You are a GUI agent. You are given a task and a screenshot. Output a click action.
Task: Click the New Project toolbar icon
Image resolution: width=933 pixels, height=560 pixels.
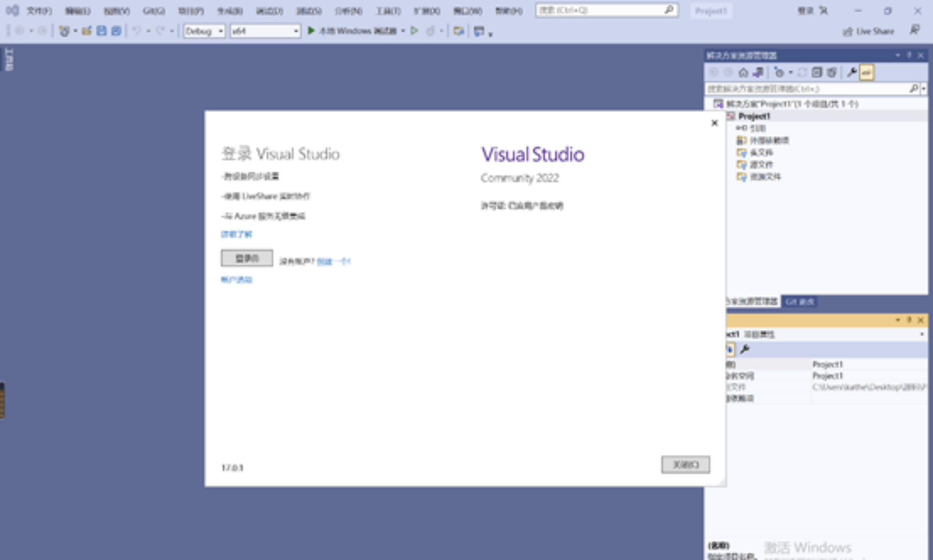point(64,31)
